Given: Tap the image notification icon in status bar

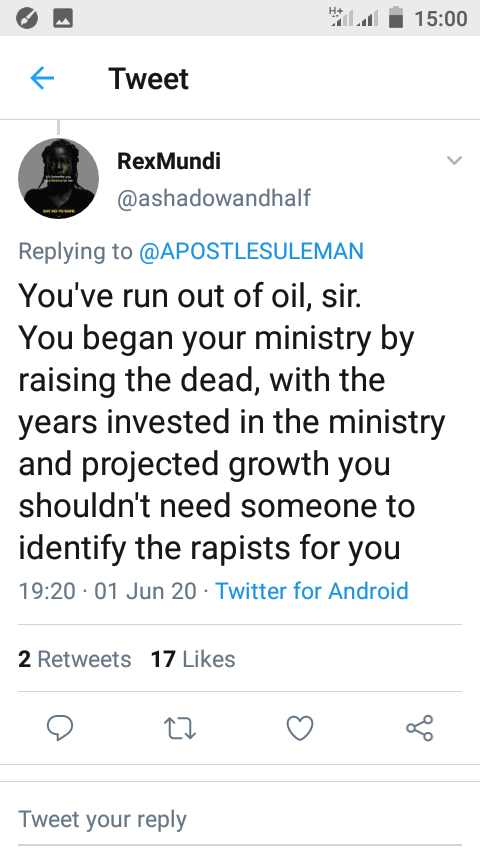Looking at the screenshot, I should click(x=63, y=19).
